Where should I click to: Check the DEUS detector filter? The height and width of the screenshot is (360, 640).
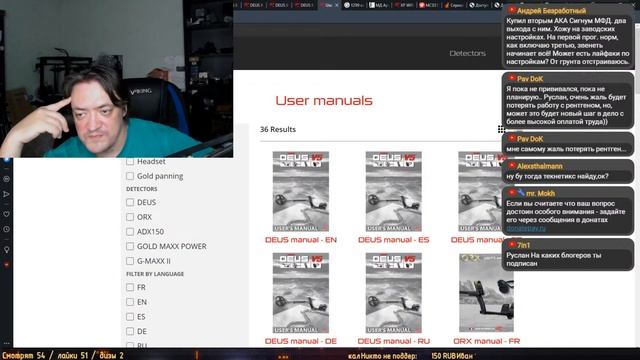click(x=130, y=202)
